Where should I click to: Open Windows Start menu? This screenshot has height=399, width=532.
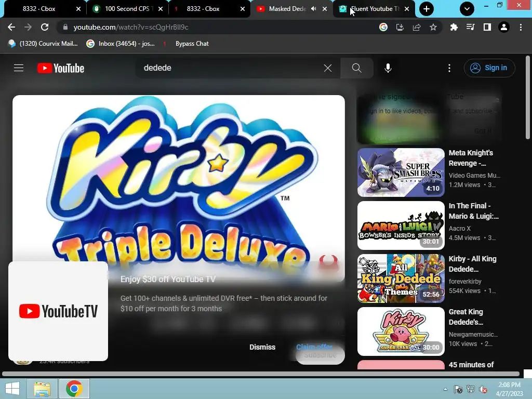12,388
